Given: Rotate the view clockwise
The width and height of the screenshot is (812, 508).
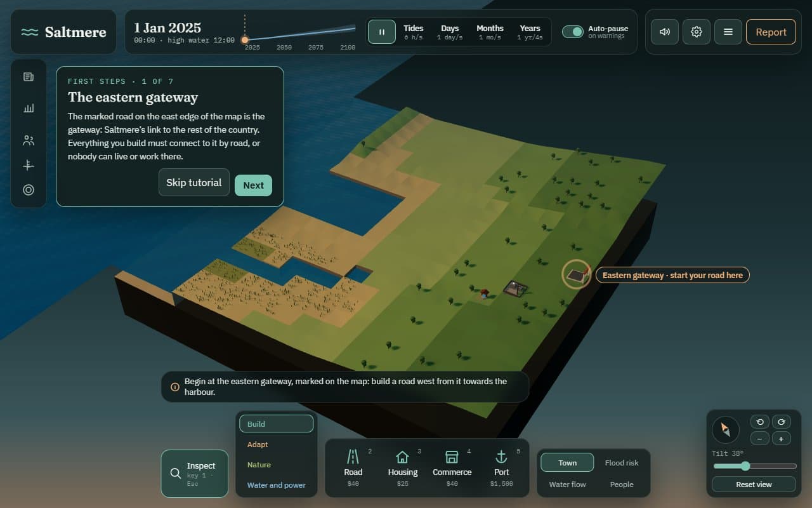Looking at the screenshot, I should click(781, 422).
